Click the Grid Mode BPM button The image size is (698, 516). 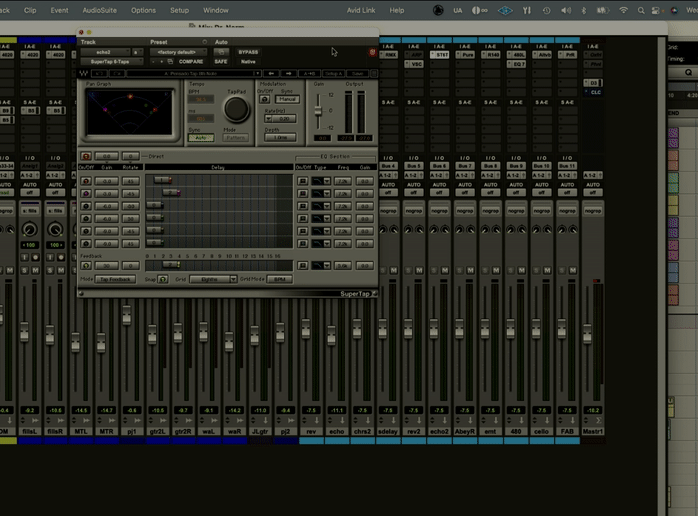coord(280,279)
